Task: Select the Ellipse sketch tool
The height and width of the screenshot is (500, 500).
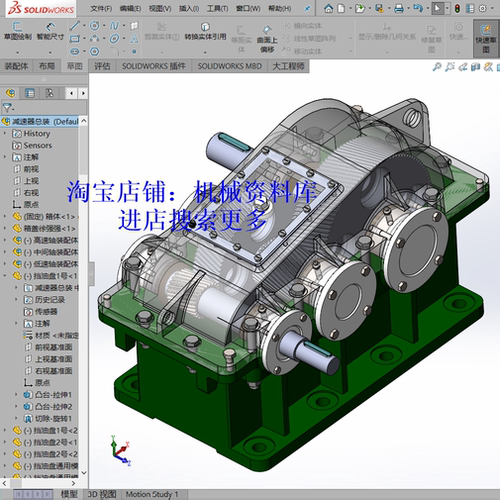Action: click(x=114, y=39)
